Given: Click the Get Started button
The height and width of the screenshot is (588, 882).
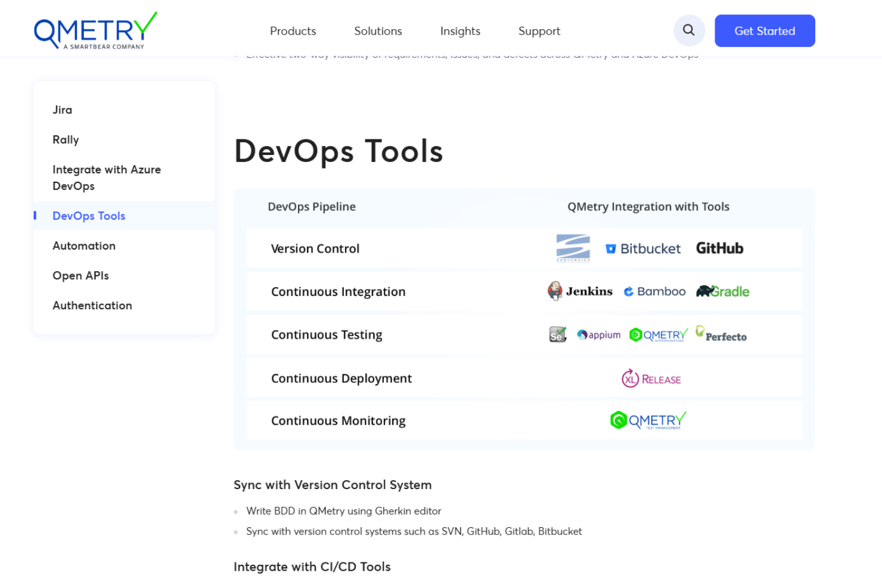Looking at the screenshot, I should pos(765,30).
